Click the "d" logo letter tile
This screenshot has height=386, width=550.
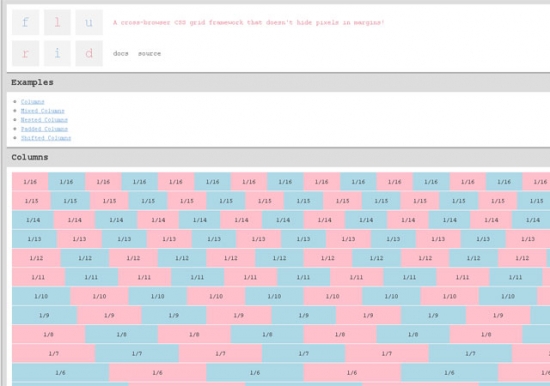89,54
